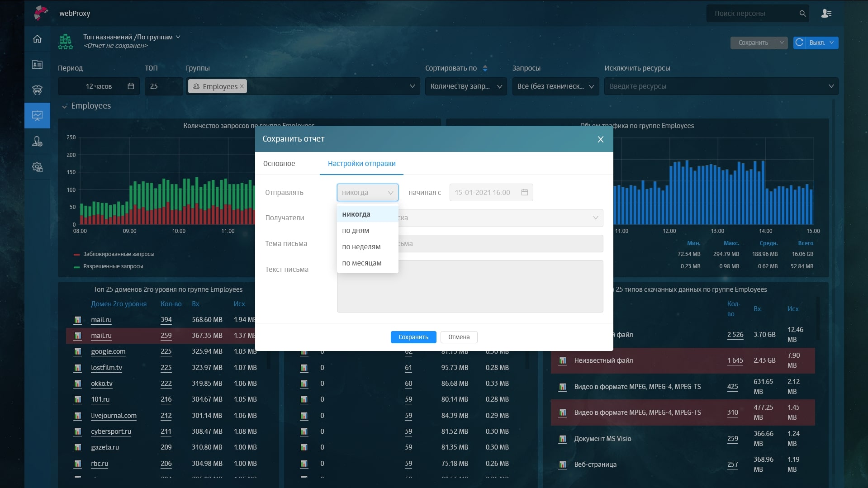Viewport: 868px width, 488px height.
Task: Collapse the Employees section
Action: point(64,106)
